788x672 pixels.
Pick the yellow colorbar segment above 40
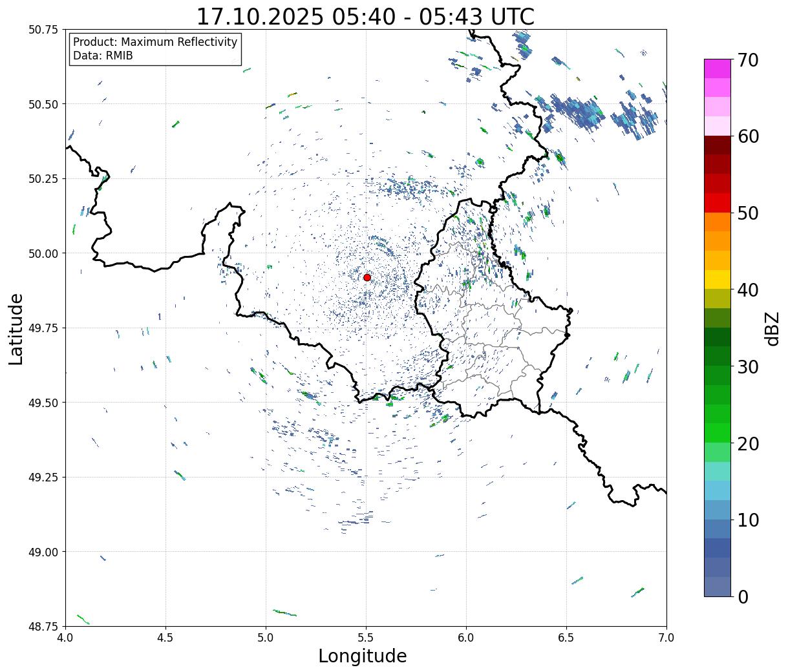tap(718, 280)
